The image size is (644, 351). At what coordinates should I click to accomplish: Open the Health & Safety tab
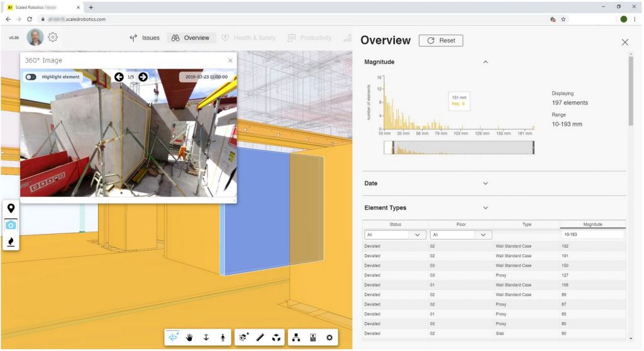[x=248, y=38]
